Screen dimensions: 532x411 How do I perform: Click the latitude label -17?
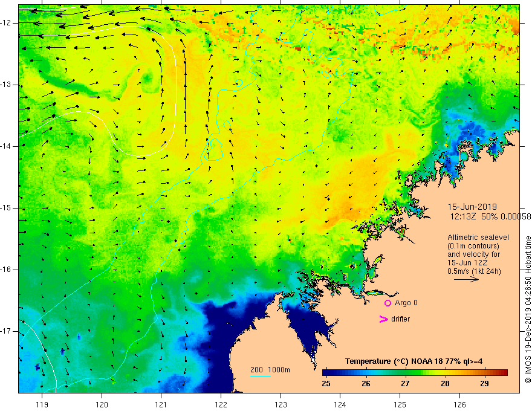(6, 331)
